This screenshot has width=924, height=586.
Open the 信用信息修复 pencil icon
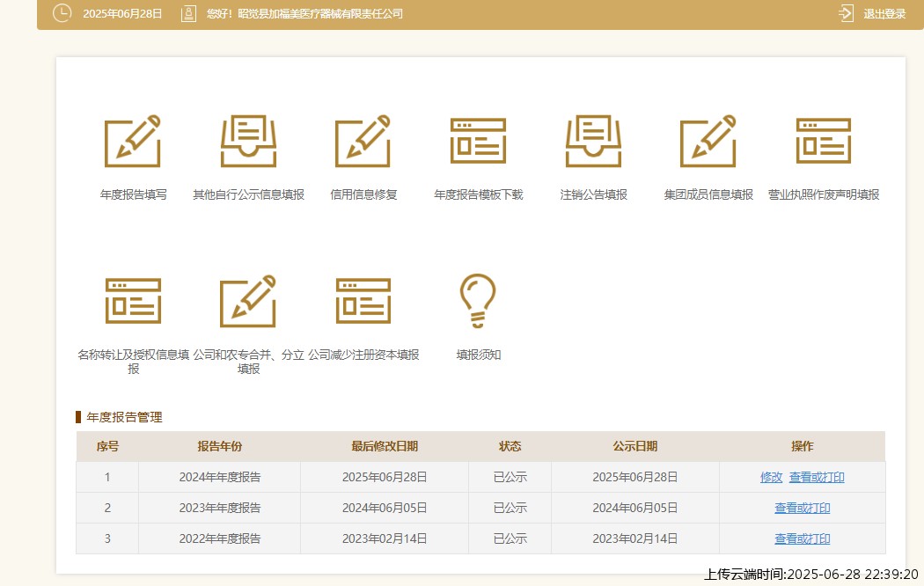pyautogui.click(x=363, y=142)
